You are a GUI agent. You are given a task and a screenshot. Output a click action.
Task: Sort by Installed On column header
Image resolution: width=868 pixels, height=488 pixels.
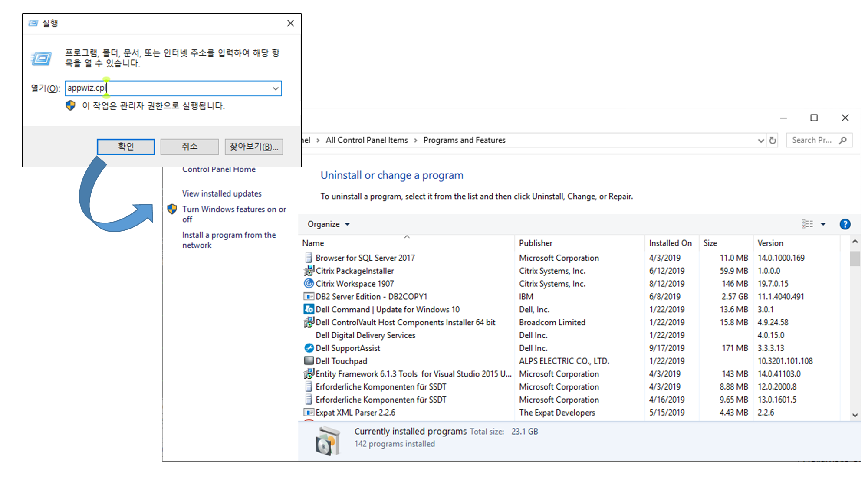(x=672, y=243)
